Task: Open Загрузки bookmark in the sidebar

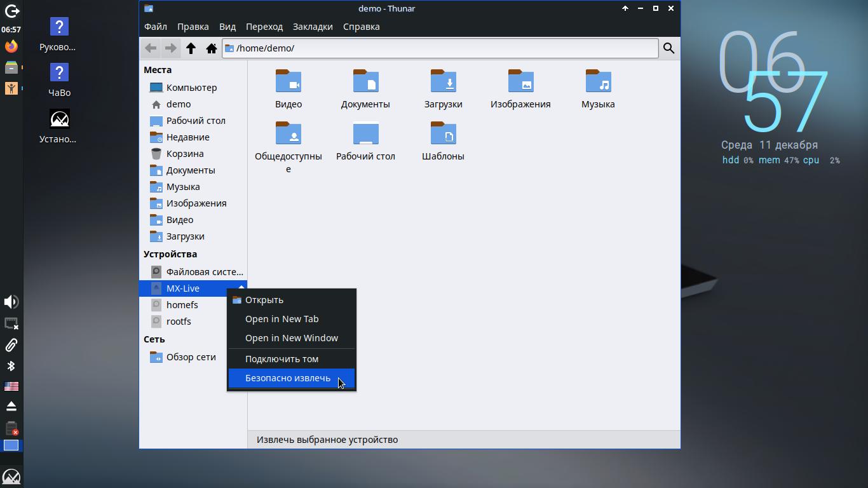Action: [193, 236]
